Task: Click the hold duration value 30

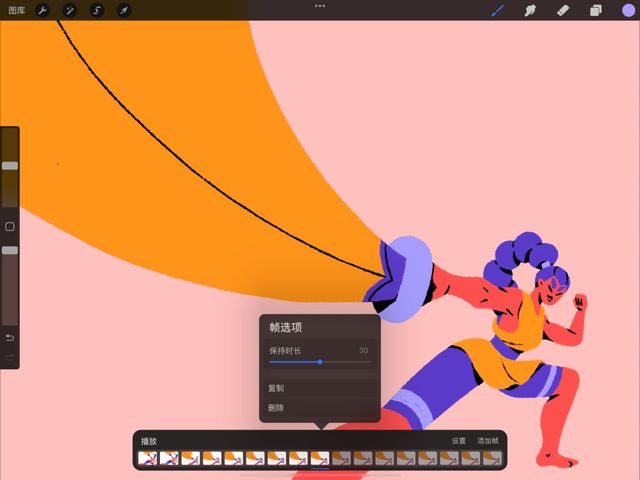Action: pos(363,350)
